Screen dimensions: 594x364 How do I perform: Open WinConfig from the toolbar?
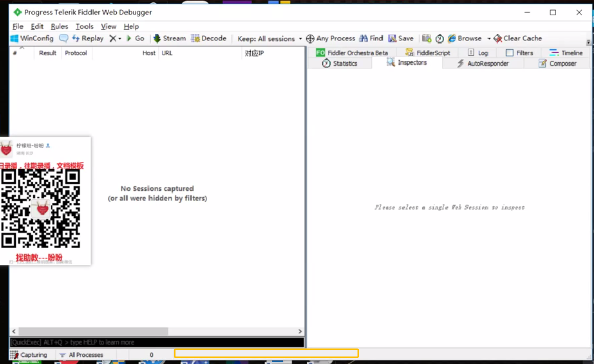pyautogui.click(x=32, y=38)
